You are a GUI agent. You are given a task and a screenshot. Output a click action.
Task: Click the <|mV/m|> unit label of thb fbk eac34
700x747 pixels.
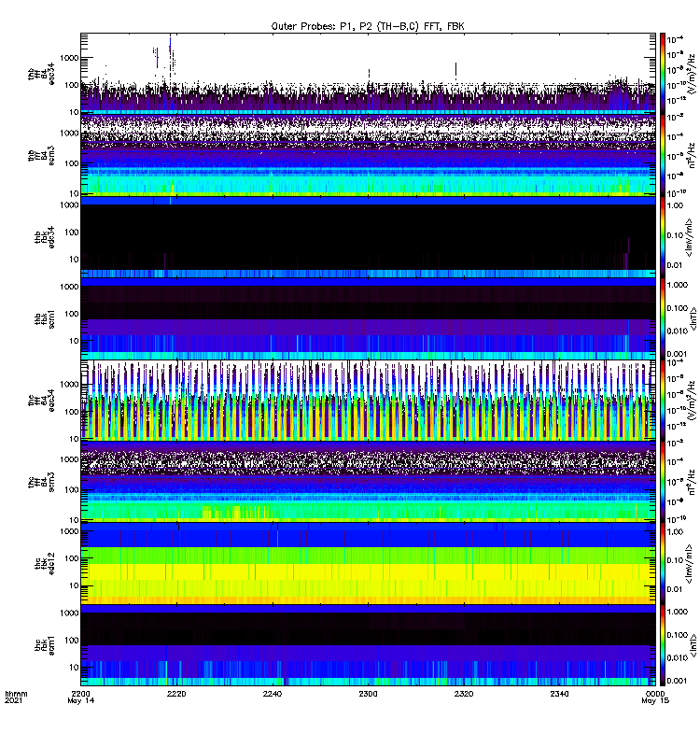689,237
